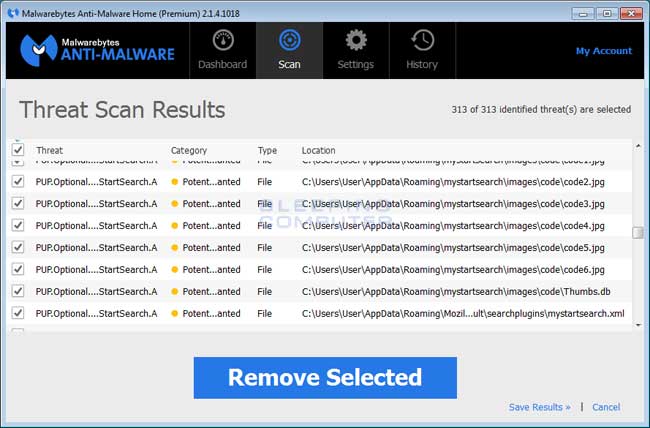The image size is (650, 428).
Task: Uncheck the Thumbs.db threat checkbox
Action: (x=18, y=291)
